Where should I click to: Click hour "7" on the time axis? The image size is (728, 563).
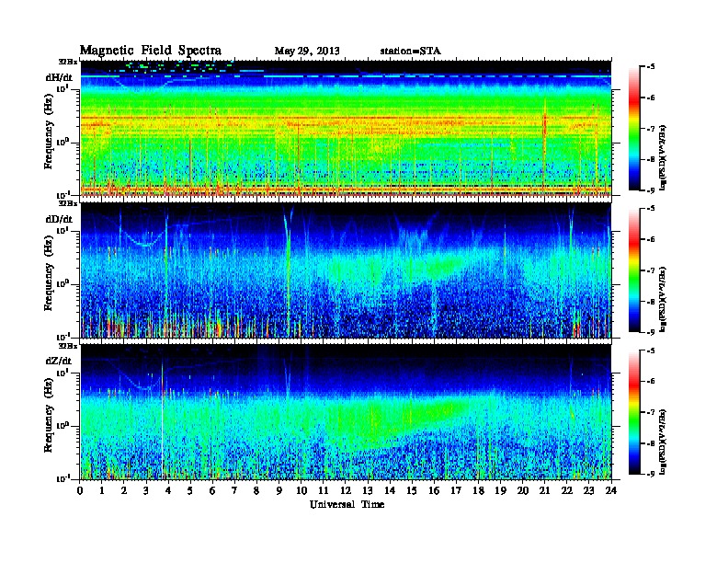point(234,491)
